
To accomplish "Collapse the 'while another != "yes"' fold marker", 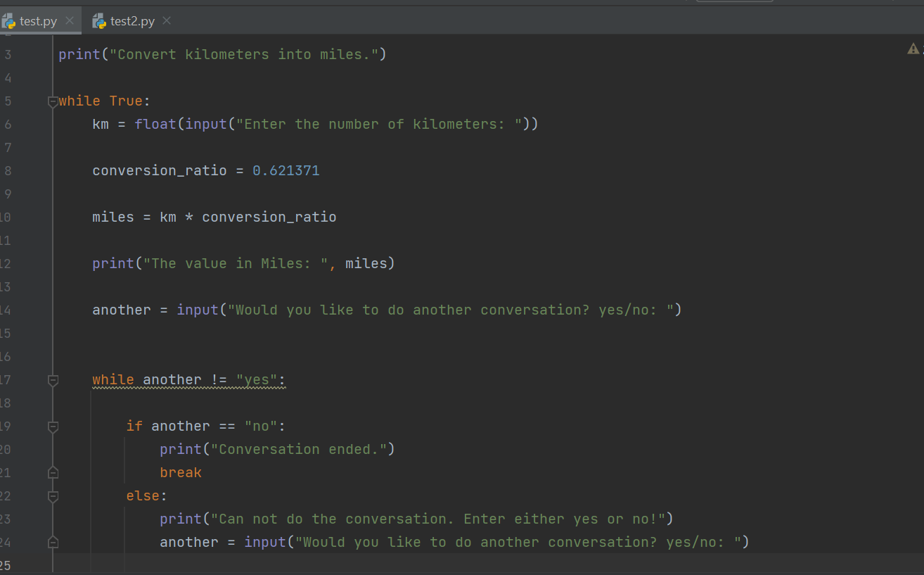I will tap(53, 381).
